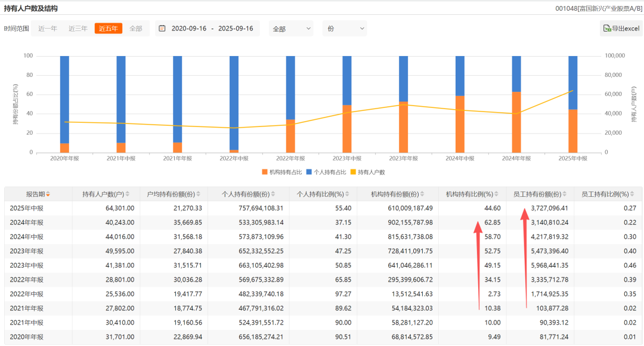Toggle 个人持有占比 legend series
This screenshot has width=644, height=346.
(x=326, y=172)
